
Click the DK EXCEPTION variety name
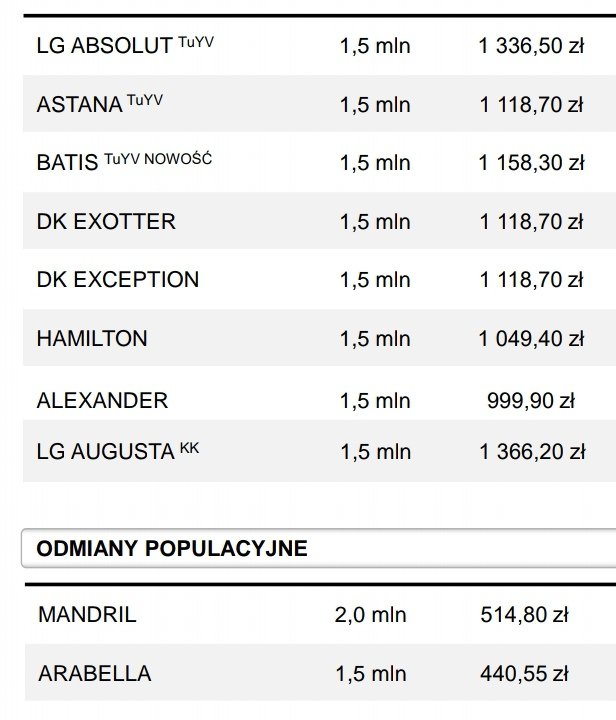tap(118, 280)
